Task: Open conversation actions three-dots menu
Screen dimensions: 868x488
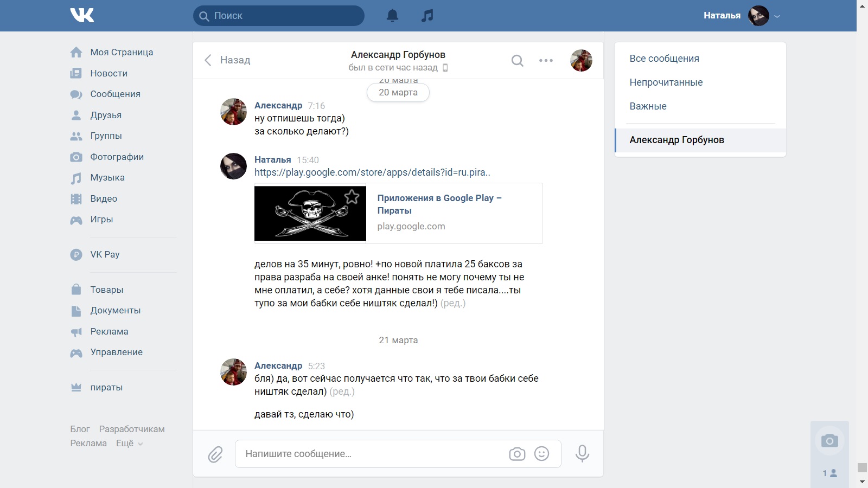Action: 546,61
